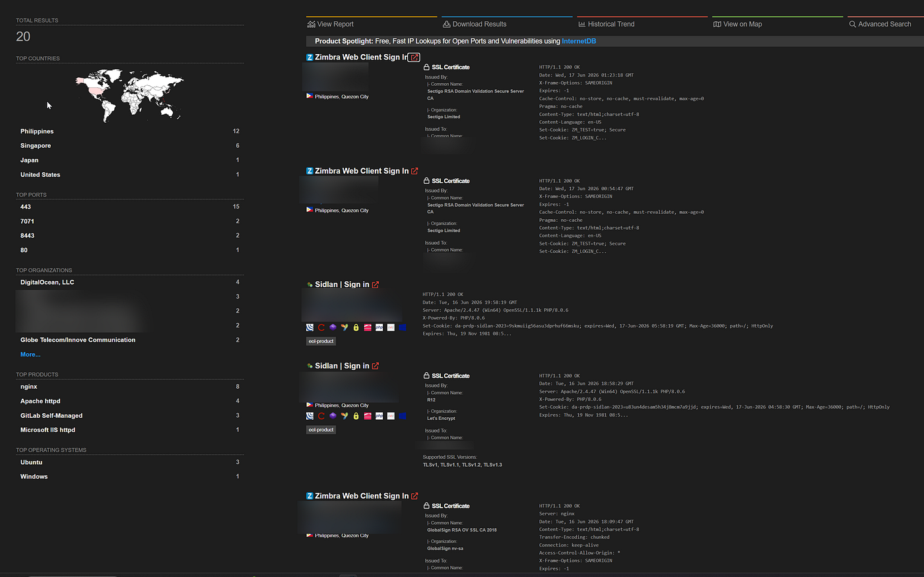Viewport: 924px width, 577px height.
Task: Click the PHP icon in the Let's Encrypt Sidlan result
Action: pyautogui.click(x=379, y=416)
